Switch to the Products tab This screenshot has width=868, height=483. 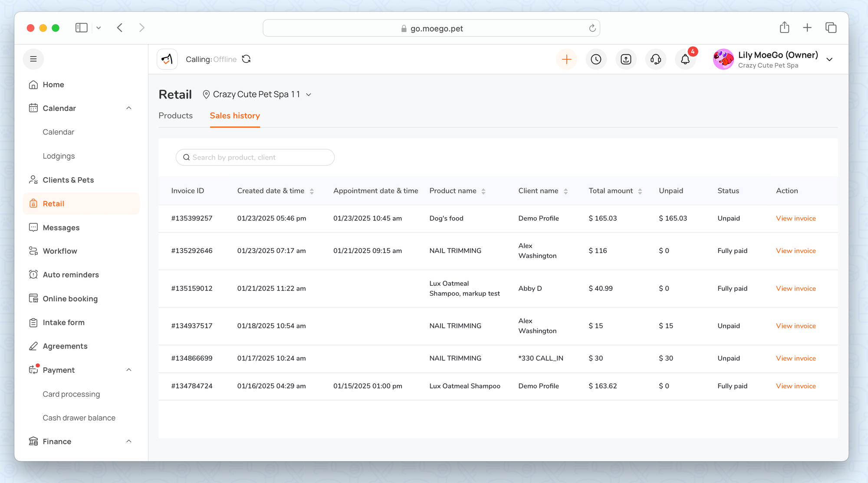[x=175, y=116]
